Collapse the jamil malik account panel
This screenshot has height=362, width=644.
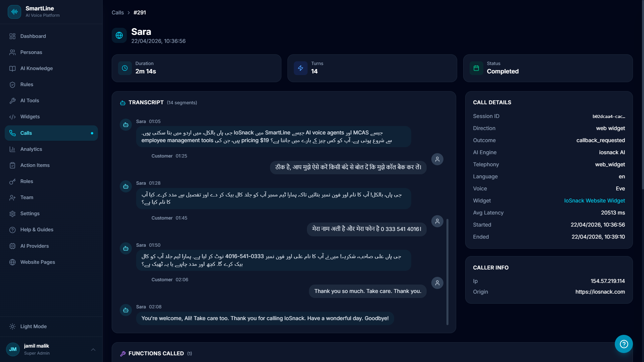click(93, 350)
